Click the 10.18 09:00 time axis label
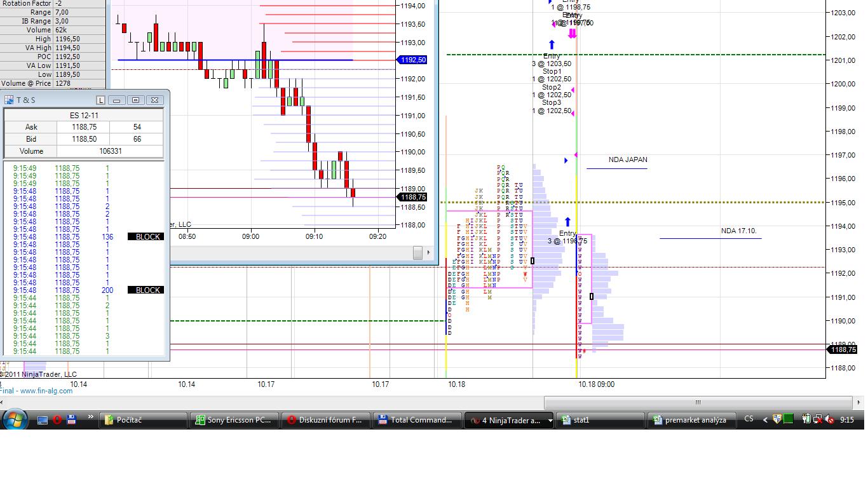868x488 pixels. (597, 384)
